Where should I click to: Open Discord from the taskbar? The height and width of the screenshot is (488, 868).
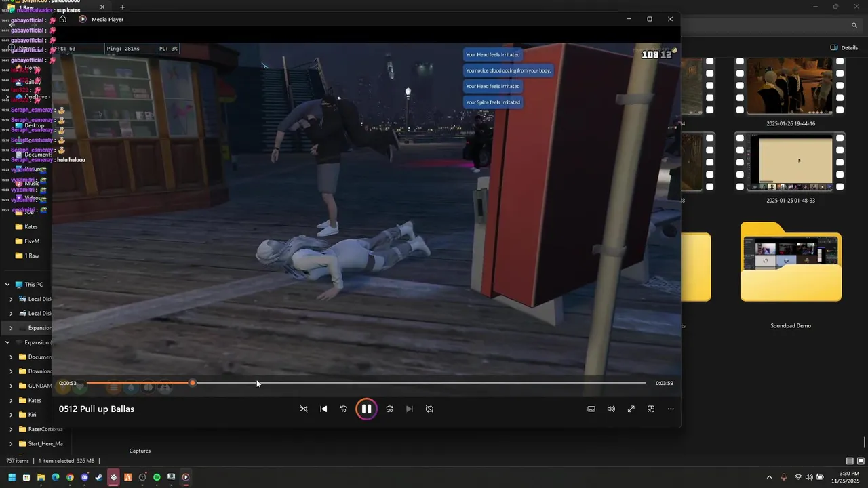point(84,477)
